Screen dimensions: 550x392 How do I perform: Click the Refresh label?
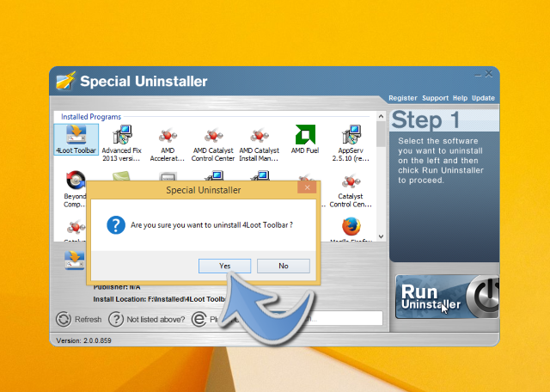coord(88,320)
